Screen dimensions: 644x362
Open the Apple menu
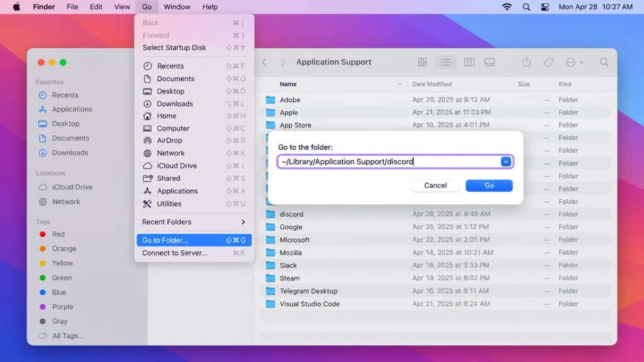[x=16, y=7]
